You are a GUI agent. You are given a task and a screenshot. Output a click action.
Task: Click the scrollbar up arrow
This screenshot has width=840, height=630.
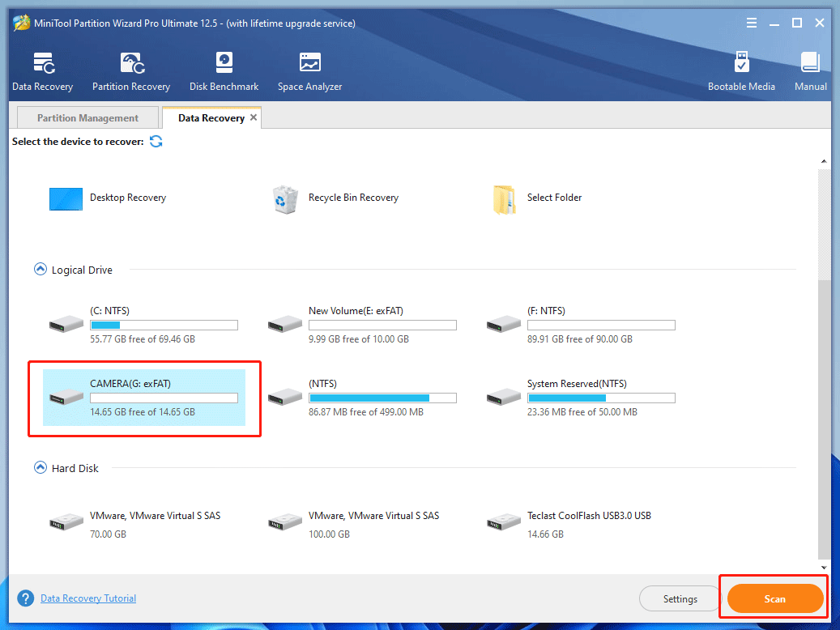click(824, 161)
